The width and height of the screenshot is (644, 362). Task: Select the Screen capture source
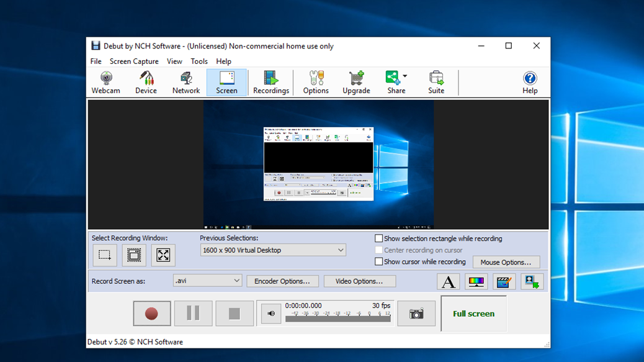(226, 83)
